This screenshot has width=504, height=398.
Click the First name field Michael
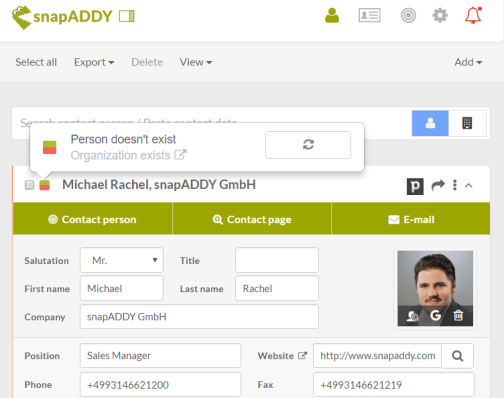(122, 288)
